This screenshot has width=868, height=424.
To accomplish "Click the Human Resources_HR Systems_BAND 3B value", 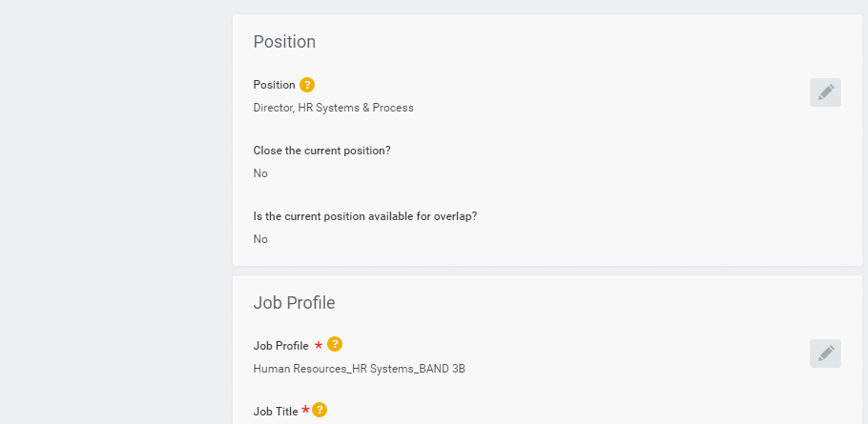I will click(359, 369).
